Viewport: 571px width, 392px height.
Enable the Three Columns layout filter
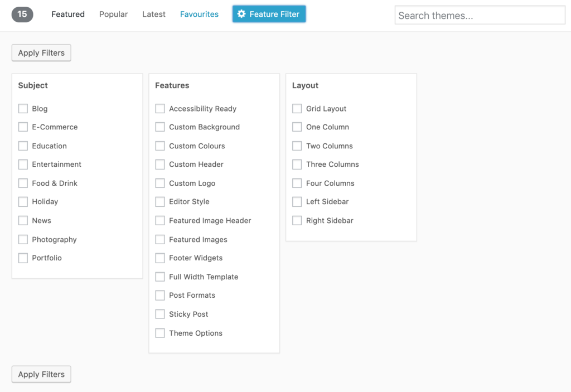coord(297,164)
